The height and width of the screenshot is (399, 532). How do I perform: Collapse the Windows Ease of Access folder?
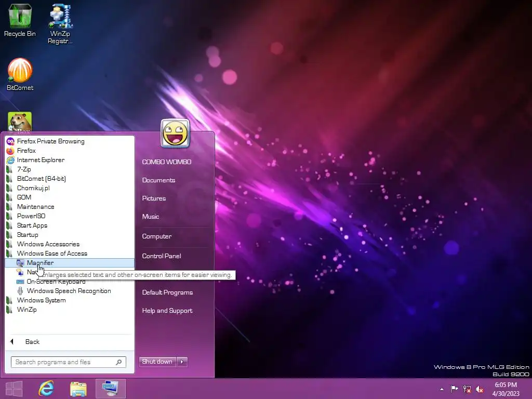click(x=70, y=254)
